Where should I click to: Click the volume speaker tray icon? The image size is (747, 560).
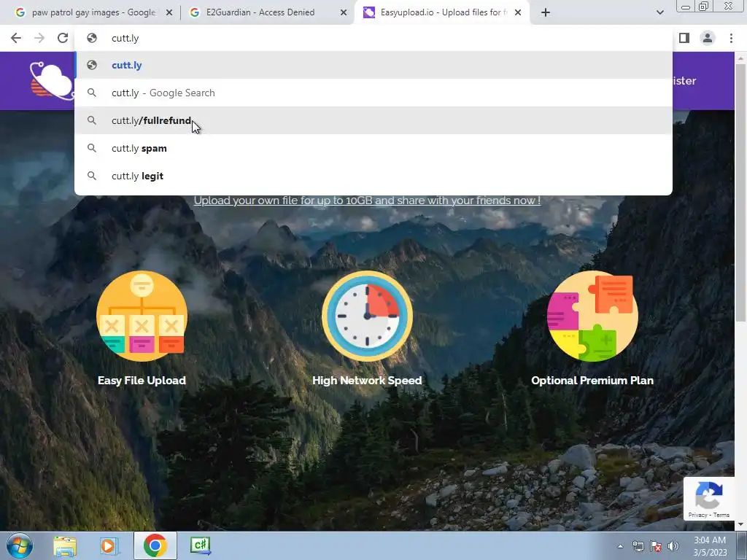(x=673, y=546)
